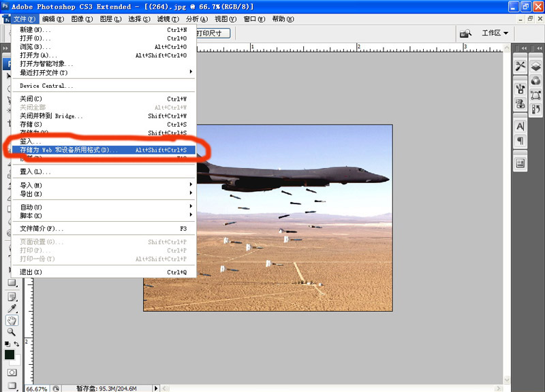The height and width of the screenshot is (392, 545).
Task: Select the Zoom magnifier tool
Action: [x=12, y=332]
